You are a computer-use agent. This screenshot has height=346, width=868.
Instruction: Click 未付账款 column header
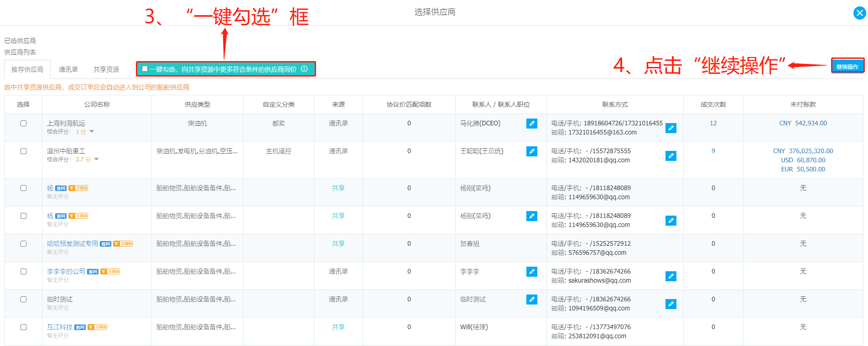click(x=803, y=104)
